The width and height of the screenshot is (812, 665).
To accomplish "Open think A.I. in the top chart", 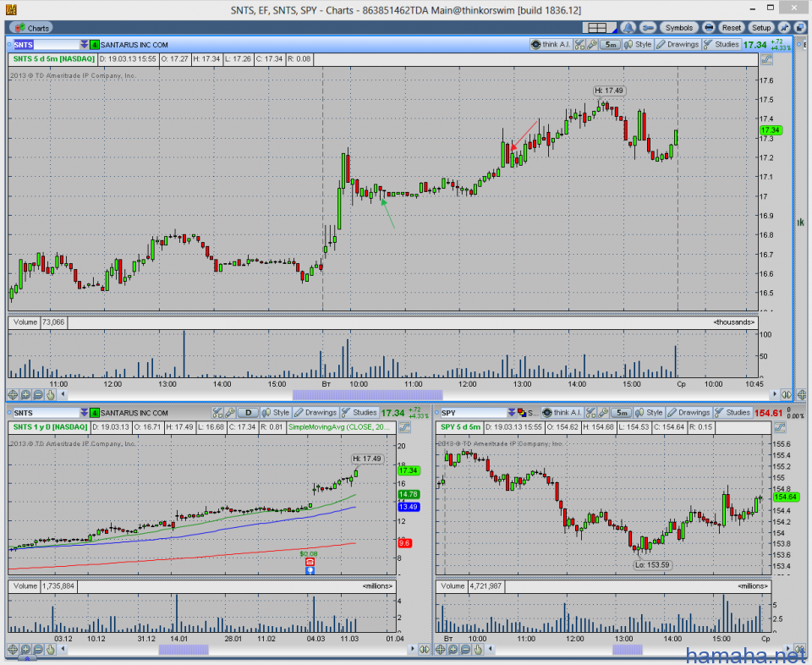I will 551,45.
